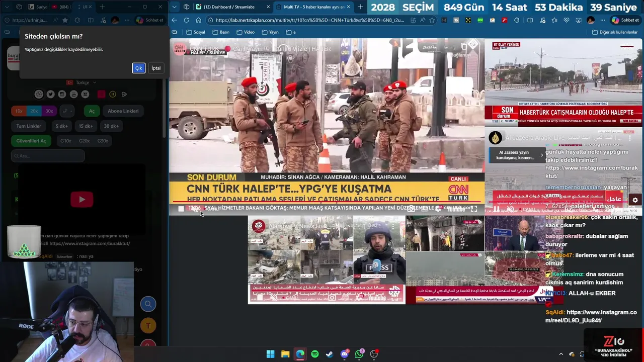Choose the 5 dk+ filter
This screenshot has height=362, width=644.
coord(62,126)
